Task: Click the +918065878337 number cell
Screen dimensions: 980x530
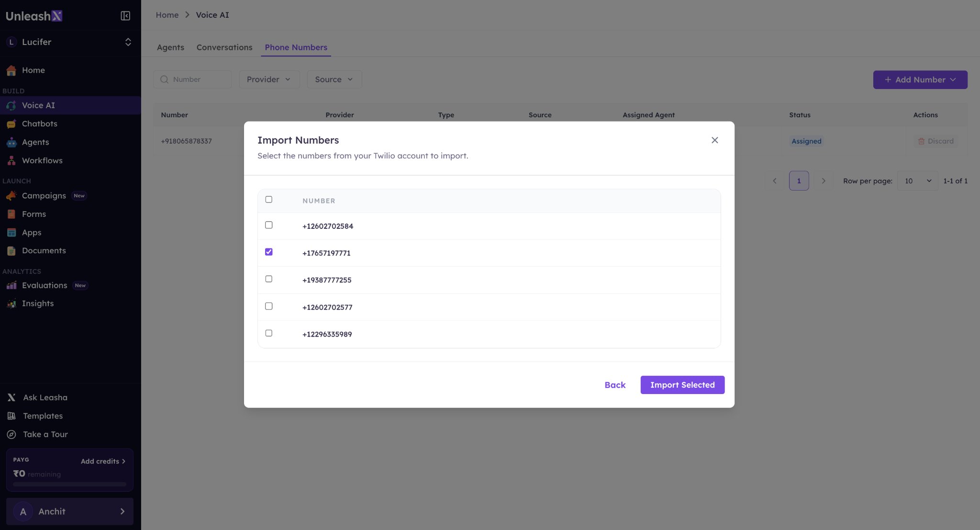Action: [186, 141]
